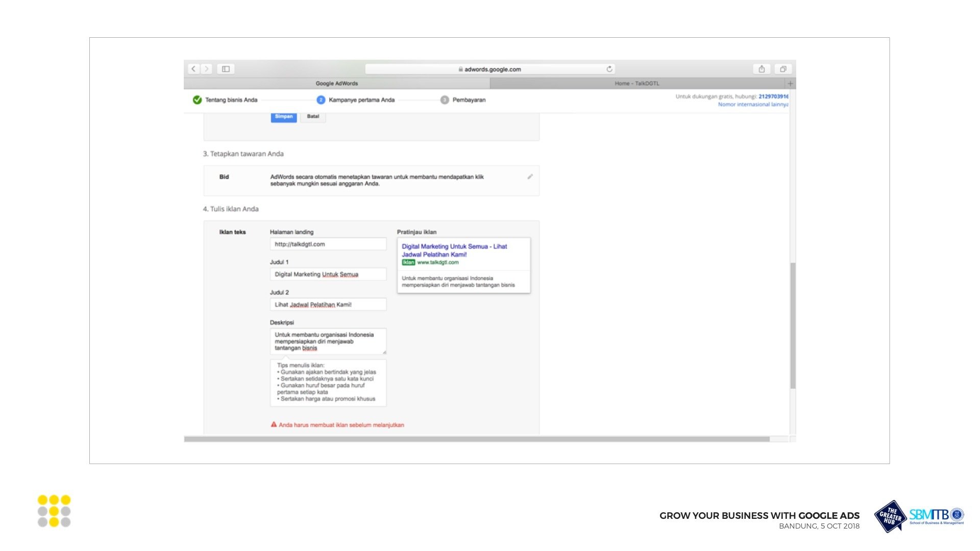The height and width of the screenshot is (551, 980).
Task: Switch to the Home - TalkDGTL tab
Action: tap(636, 84)
